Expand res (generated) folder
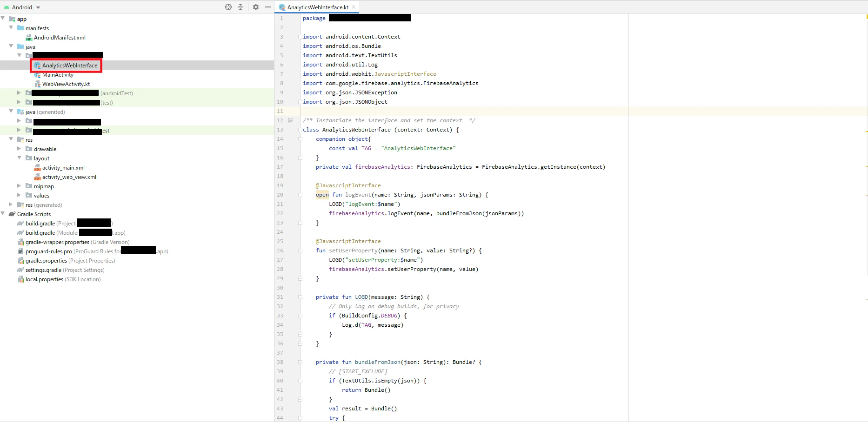The width and height of the screenshot is (868, 422). [11, 204]
